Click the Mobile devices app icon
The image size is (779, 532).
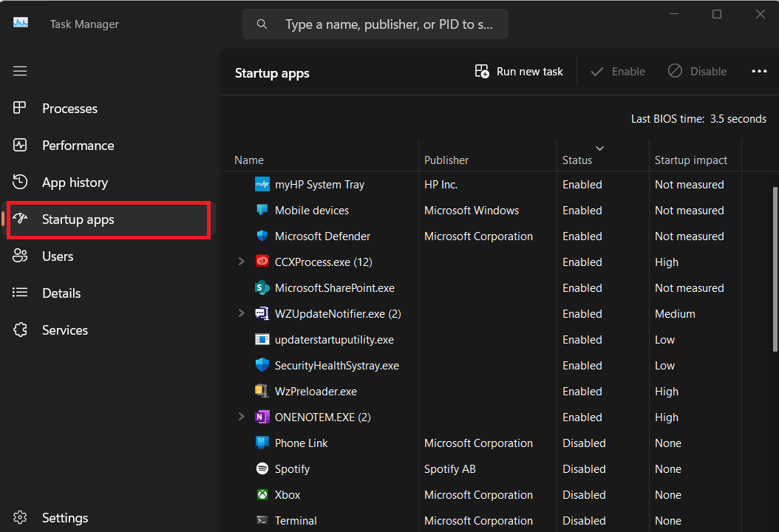click(262, 210)
